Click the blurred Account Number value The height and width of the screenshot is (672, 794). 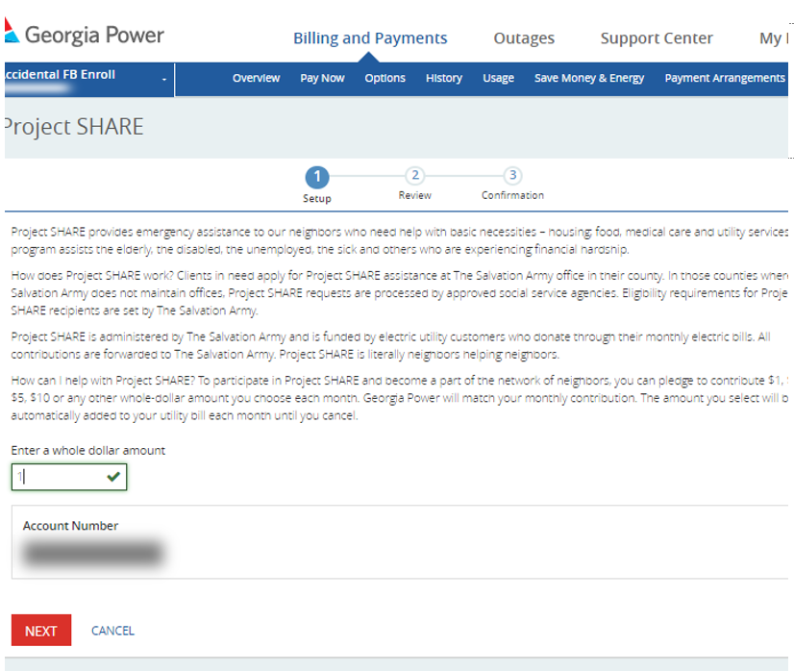pos(92,553)
